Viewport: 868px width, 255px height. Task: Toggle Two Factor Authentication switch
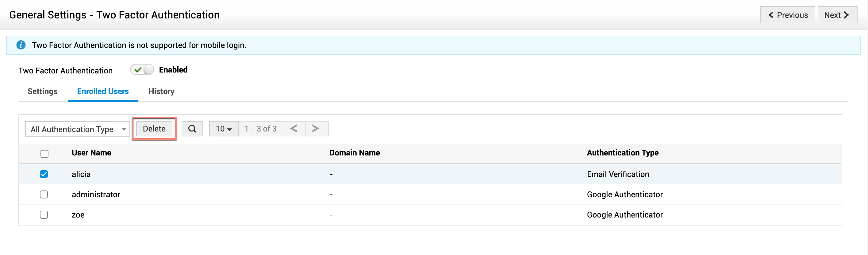142,70
